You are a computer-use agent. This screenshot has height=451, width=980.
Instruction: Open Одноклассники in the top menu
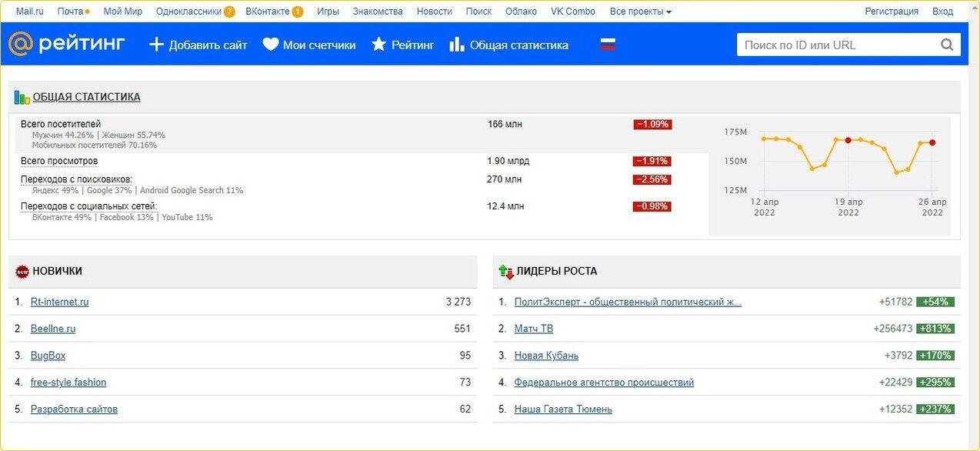click(x=188, y=12)
